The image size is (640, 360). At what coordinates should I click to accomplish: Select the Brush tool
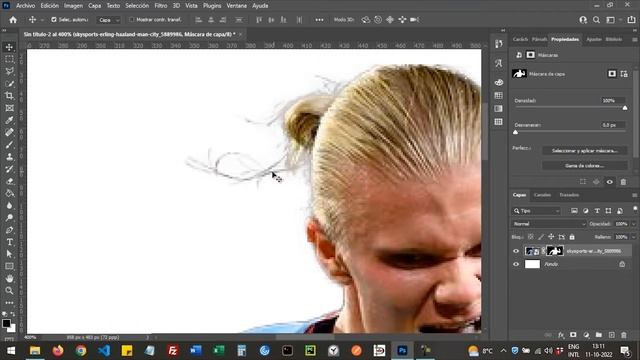click(9, 145)
